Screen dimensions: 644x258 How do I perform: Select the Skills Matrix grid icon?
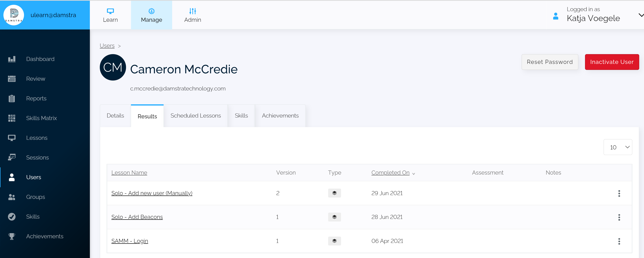pos(11,118)
